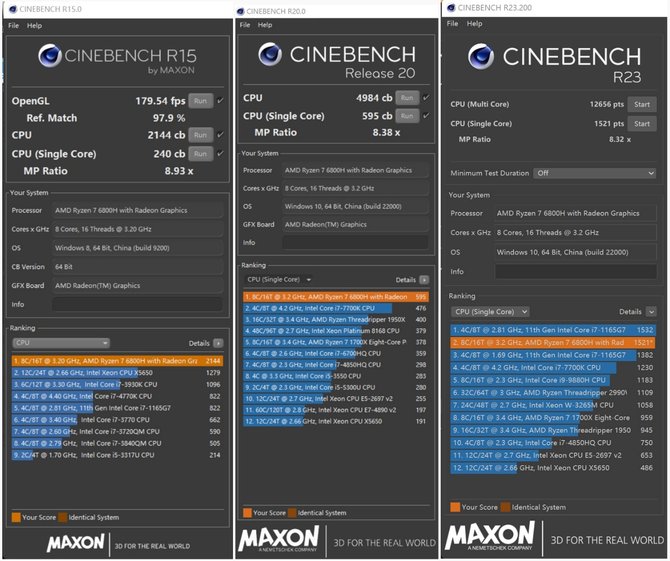
Task: Toggle CPU (Single Core) checkbox in R15
Action: (x=220, y=154)
